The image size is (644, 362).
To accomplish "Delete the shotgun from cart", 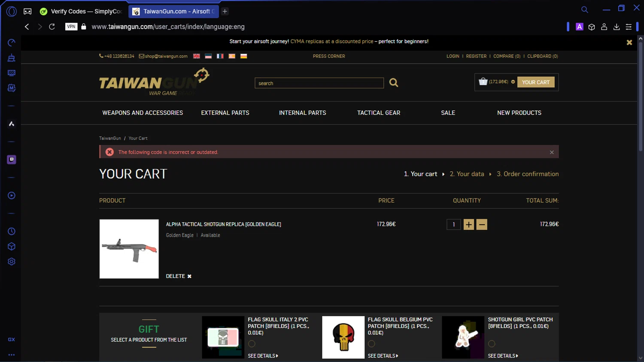I will (179, 276).
